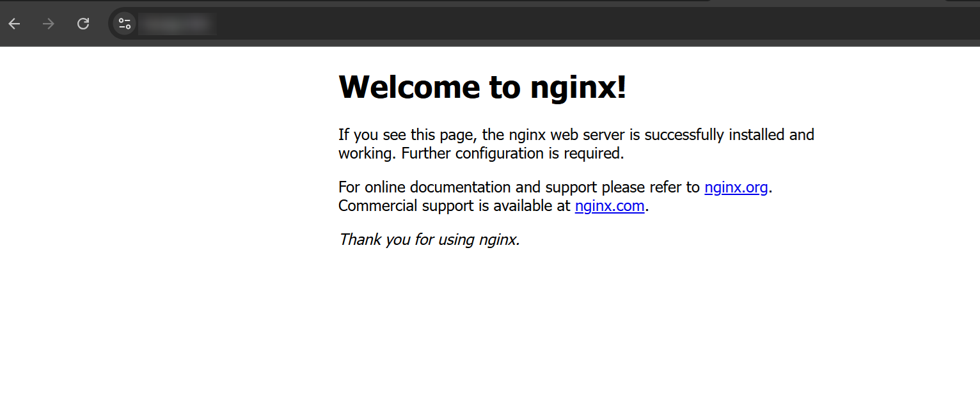
Task: Open the nginx.com commercial support link
Action: (x=610, y=206)
